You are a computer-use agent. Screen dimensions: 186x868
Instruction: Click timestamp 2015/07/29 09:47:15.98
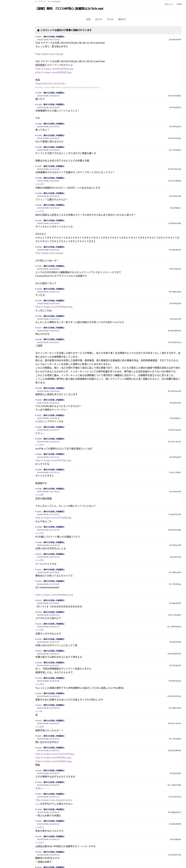pos(48,40)
